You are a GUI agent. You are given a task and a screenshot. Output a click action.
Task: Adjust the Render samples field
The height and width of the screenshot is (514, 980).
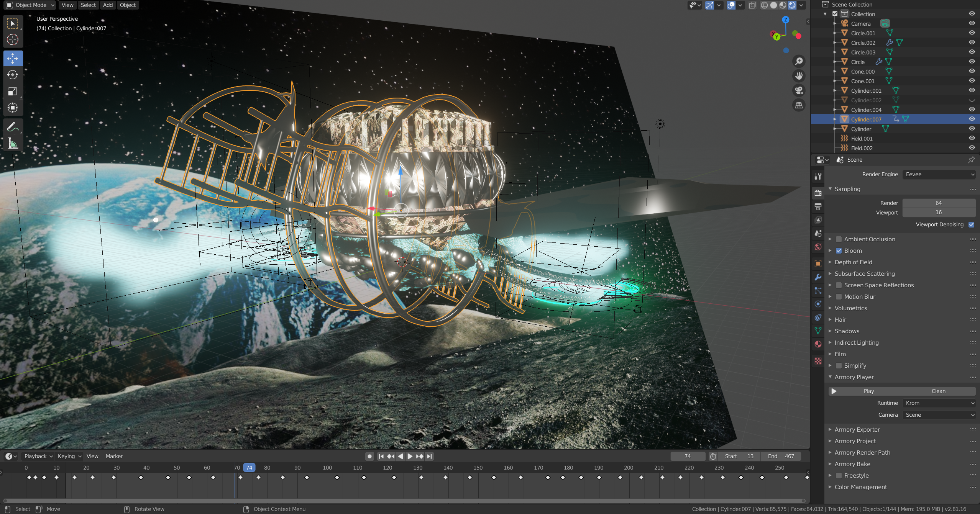coord(938,203)
